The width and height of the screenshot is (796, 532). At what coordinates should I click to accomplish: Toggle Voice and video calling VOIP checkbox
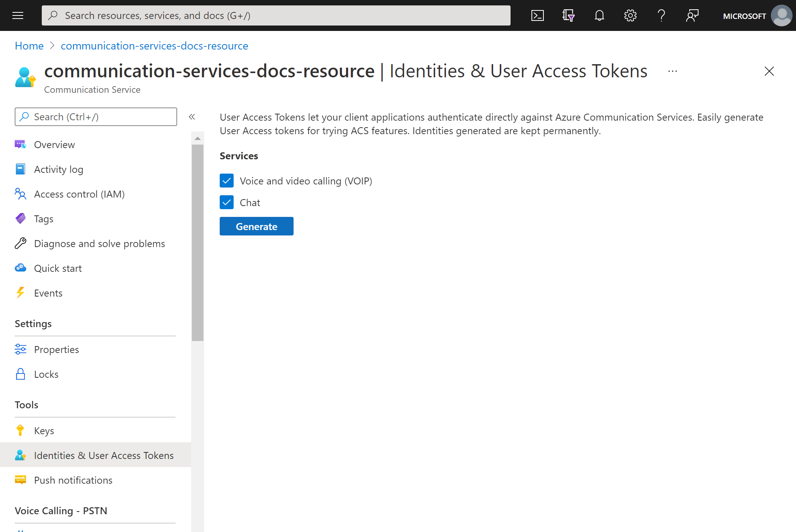click(226, 181)
